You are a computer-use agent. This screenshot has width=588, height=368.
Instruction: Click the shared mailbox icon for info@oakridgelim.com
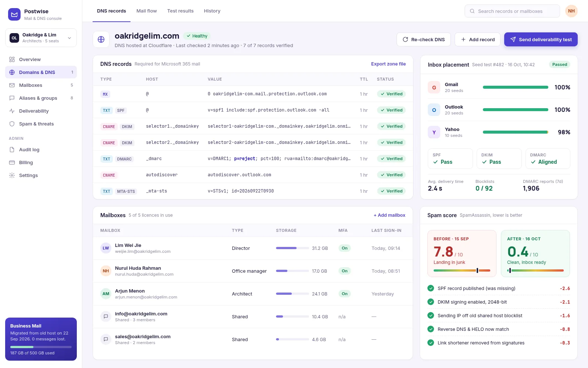[106, 316]
